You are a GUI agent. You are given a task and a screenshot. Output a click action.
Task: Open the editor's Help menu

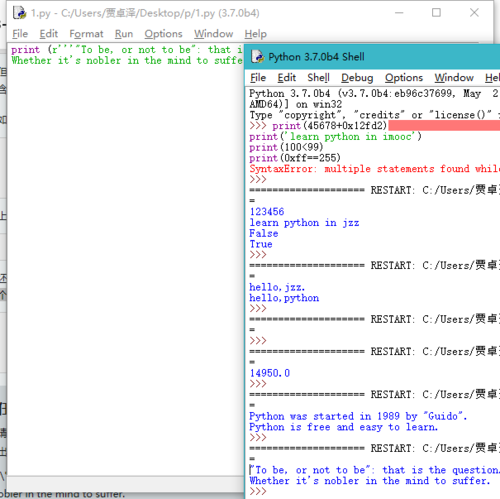[x=255, y=34]
